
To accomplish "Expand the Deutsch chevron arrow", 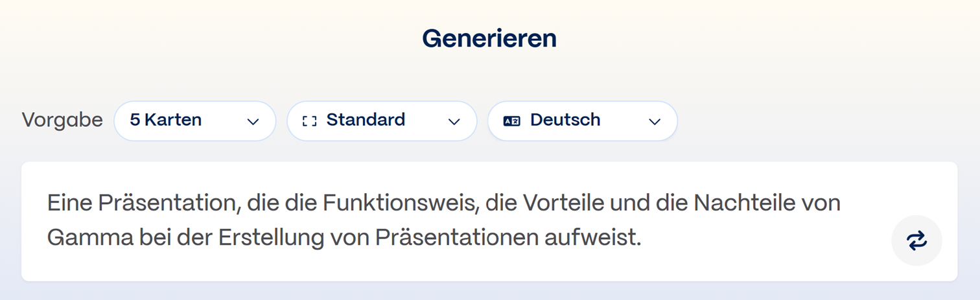I will pos(655,122).
